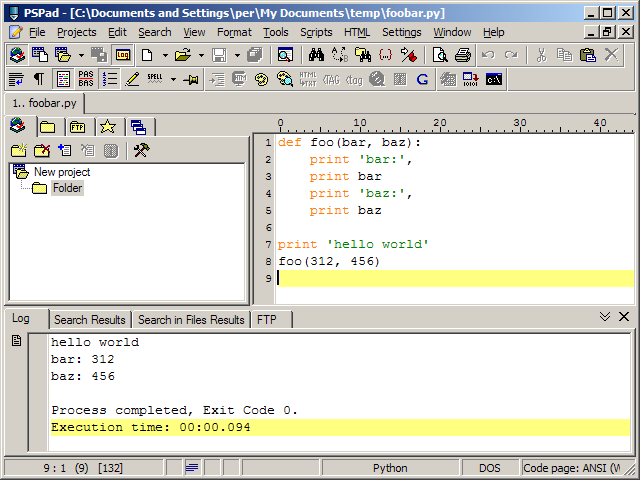Click the SPELL check icon
This screenshot has width=640, height=480.
(x=155, y=79)
